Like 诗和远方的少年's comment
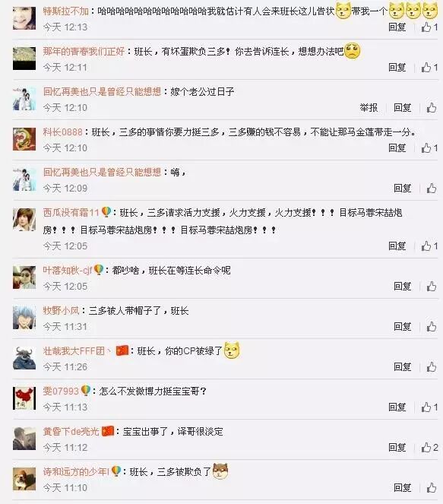443x504 pixels. point(432,487)
